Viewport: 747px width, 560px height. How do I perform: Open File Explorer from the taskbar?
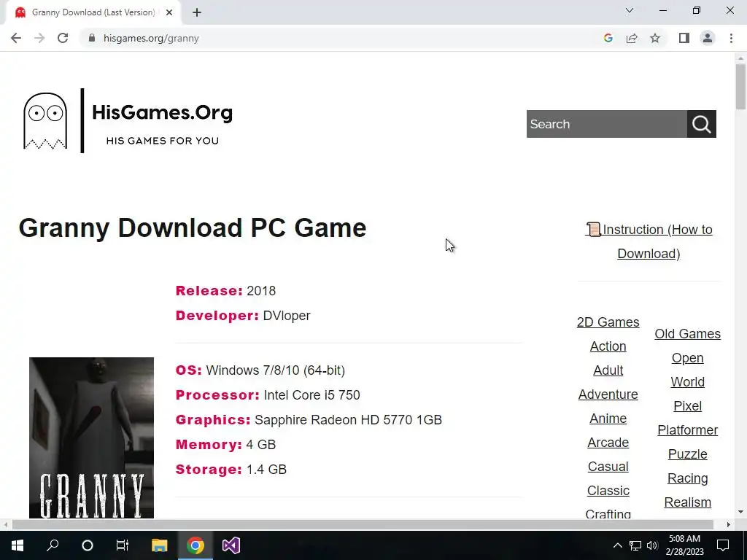(x=160, y=545)
